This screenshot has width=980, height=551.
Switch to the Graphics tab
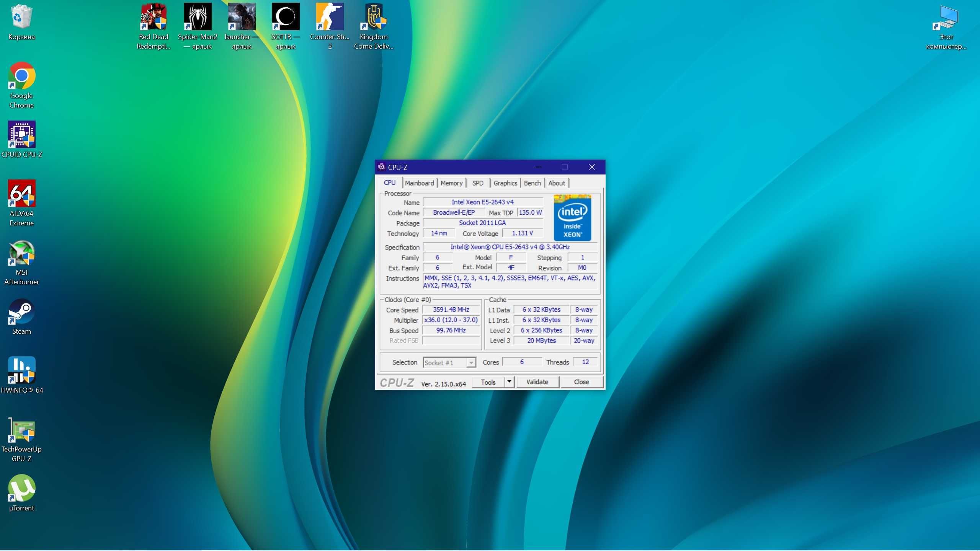pos(505,183)
